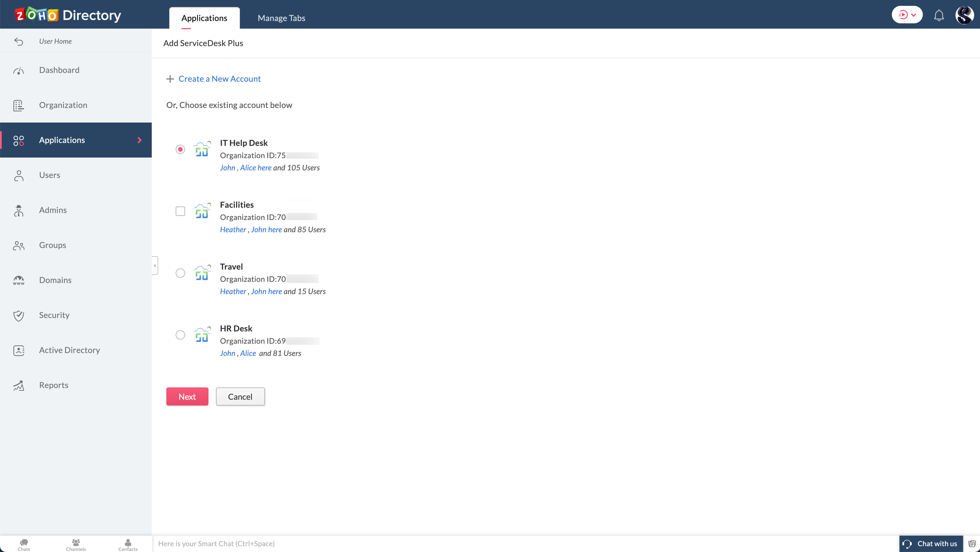Click Create a New Account link
Viewport: 980px width, 552px height.
click(219, 79)
